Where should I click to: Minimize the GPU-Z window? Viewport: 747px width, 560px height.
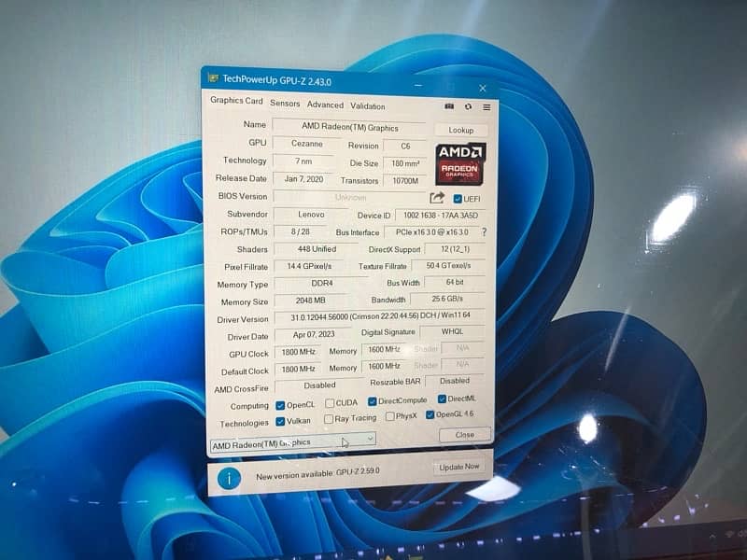click(418, 86)
